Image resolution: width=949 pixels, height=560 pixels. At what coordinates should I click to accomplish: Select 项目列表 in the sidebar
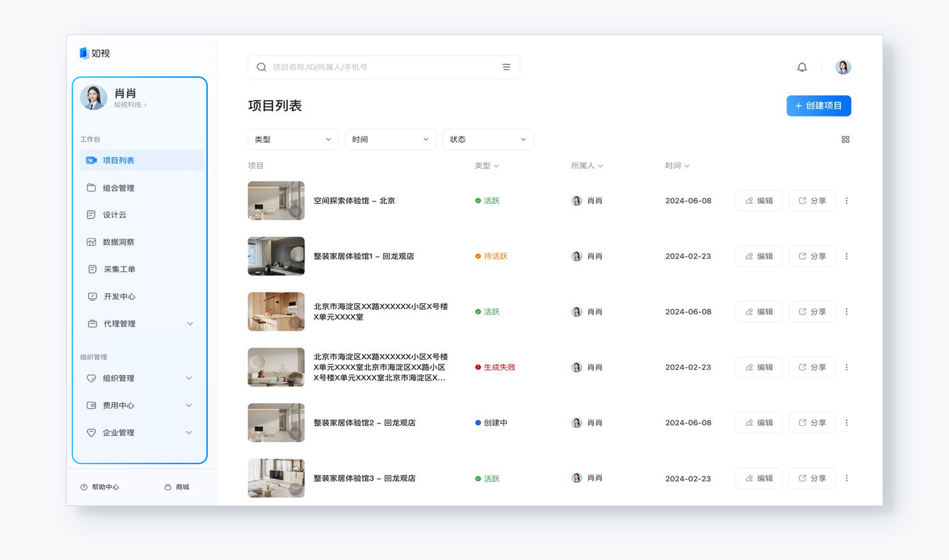point(141,160)
